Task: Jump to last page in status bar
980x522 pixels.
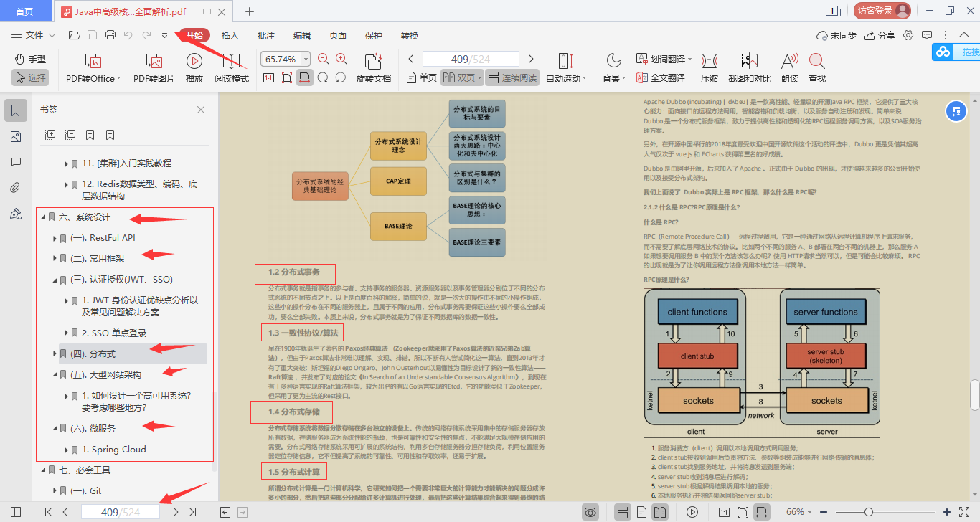Action: click(192, 512)
